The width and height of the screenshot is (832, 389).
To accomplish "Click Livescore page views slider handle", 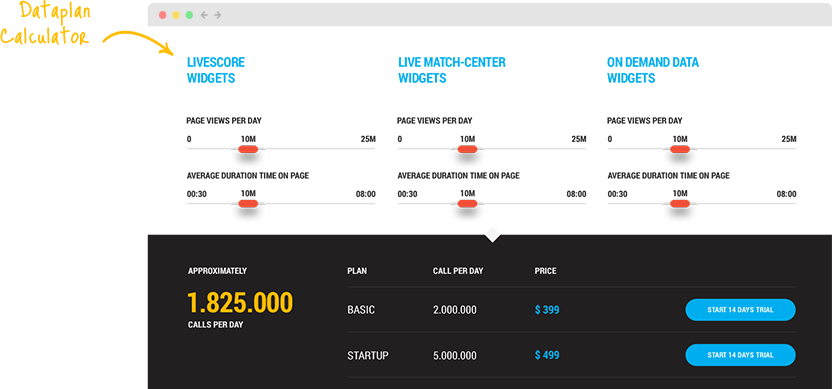I will click(248, 149).
